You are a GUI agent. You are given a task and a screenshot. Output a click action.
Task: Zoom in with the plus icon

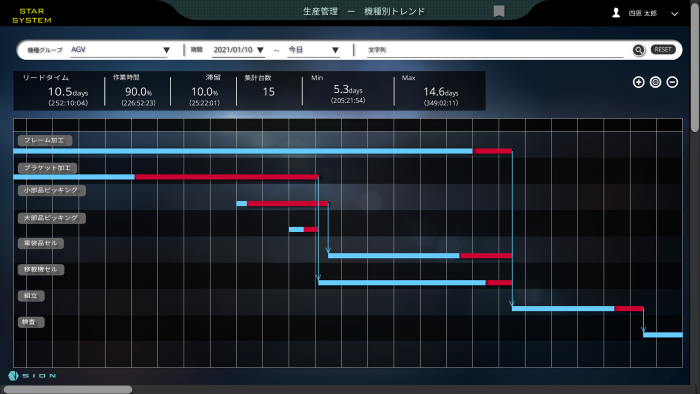point(638,82)
